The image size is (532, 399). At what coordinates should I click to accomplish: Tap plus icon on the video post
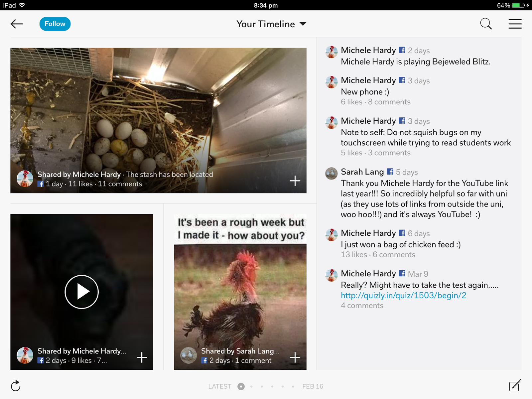pyautogui.click(x=142, y=357)
